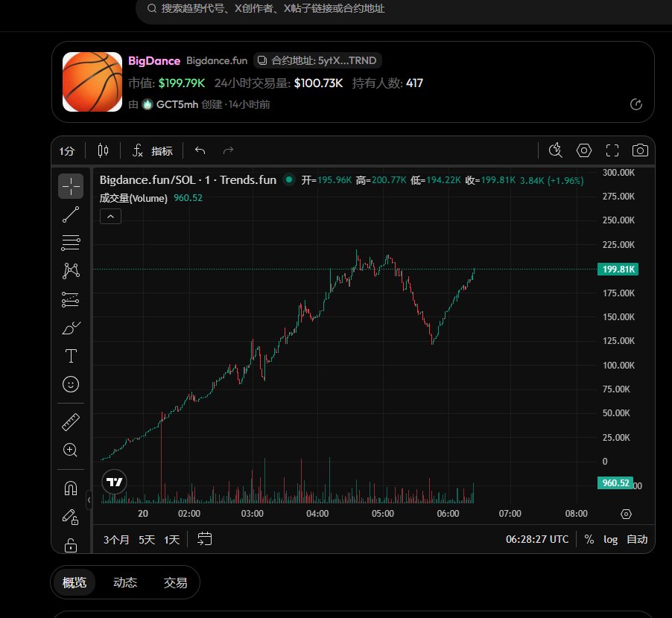The image size is (672, 618).
Task: Select the 5天 date range
Action: tap(147, 540)
